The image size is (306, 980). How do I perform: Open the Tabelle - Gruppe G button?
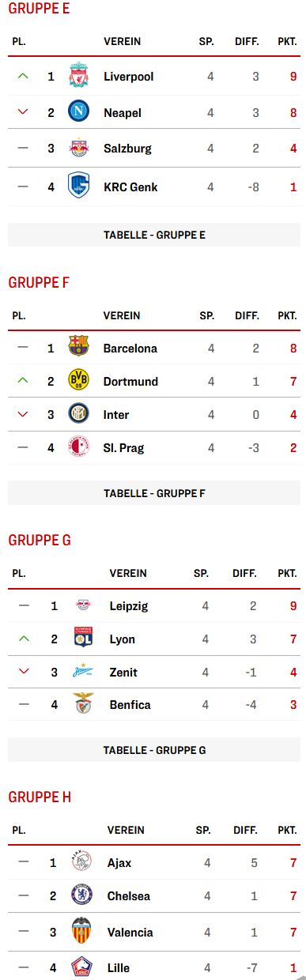tap(154, 750)
